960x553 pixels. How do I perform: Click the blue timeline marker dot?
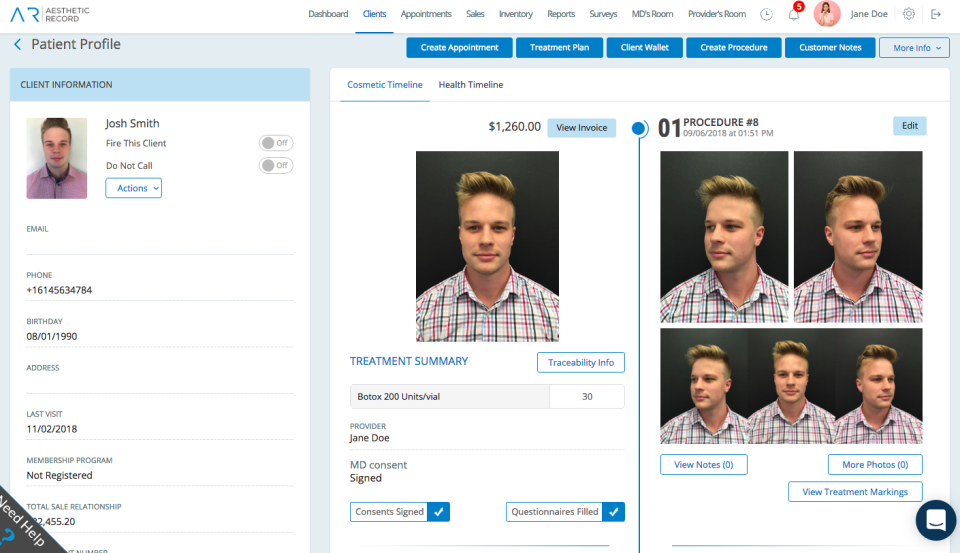click(x=638, y=128)
